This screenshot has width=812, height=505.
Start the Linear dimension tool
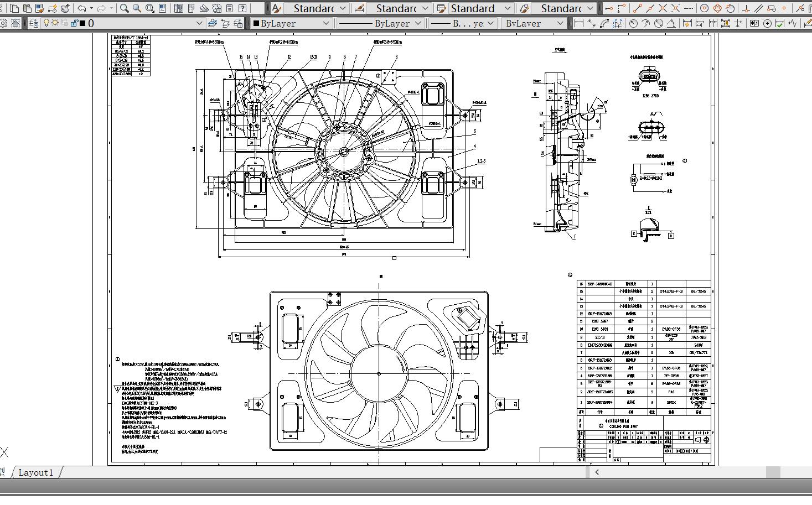tap(579, 23)
